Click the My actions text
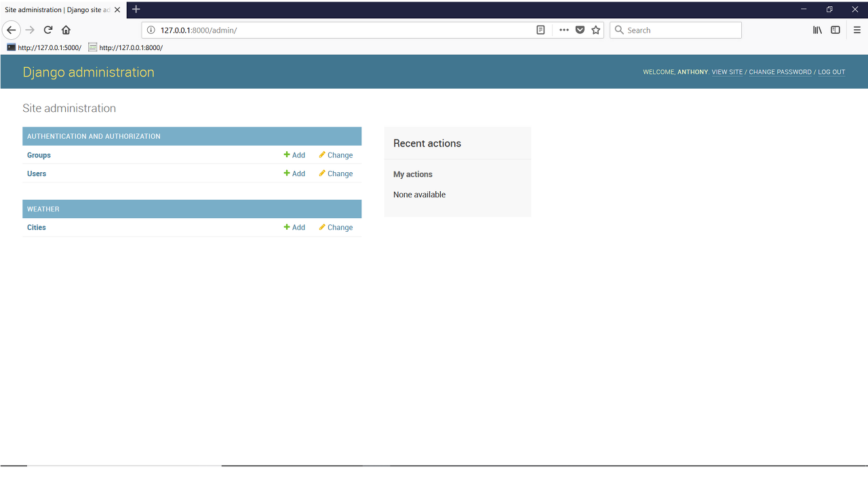 tap(413, 174)
